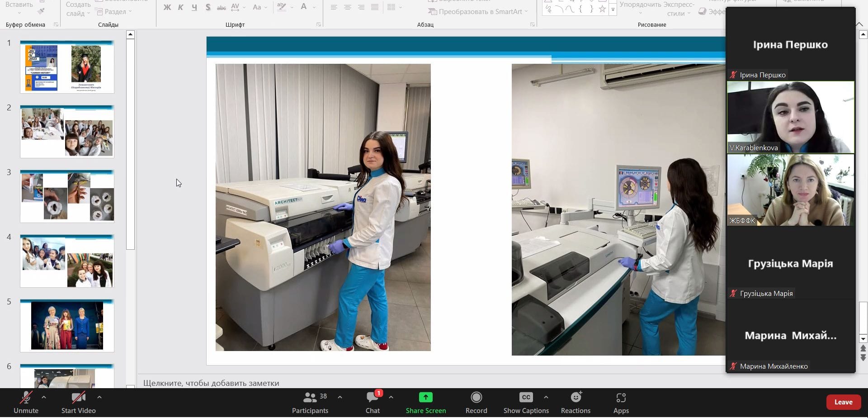Unmute the microphone in Zoom
This screenshot has height=418, width=868.
pos(26,402)
